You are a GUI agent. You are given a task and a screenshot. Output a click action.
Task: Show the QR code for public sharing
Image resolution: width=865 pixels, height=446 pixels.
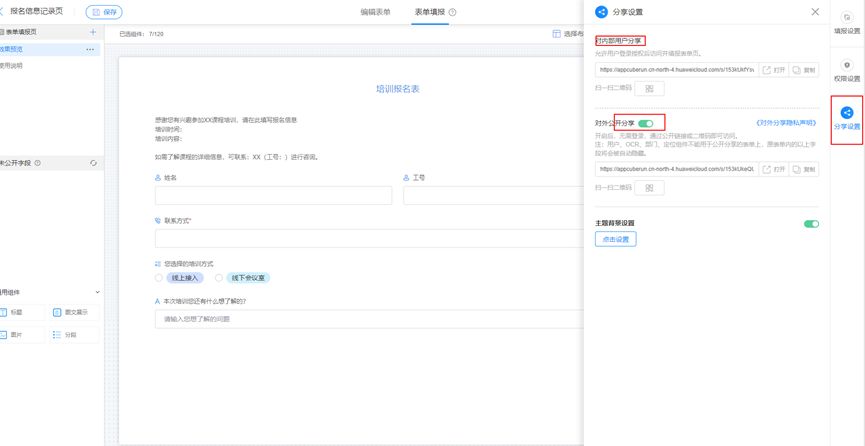click(649, 188)
